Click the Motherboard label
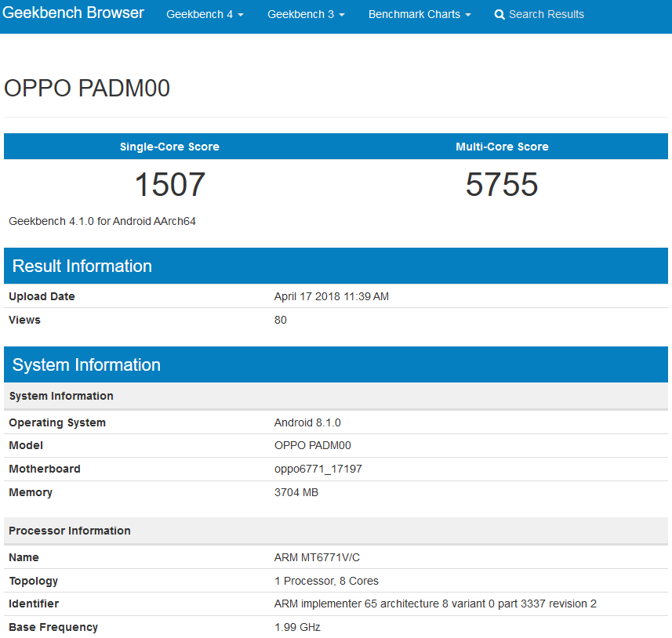 (x=45, y=469)
